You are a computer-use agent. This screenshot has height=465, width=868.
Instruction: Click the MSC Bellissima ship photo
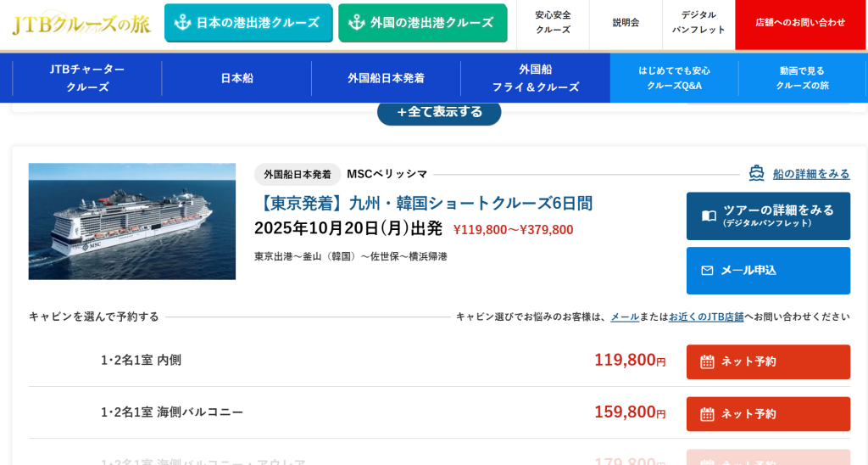[132, 221]
